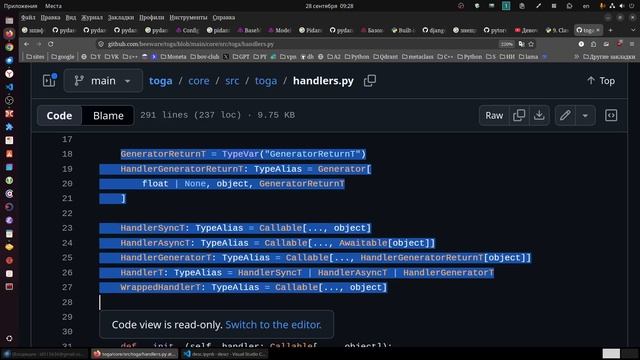Copy raw file contents icon
The width and height of the screenshot is (640, 360).
pos(519,116)
